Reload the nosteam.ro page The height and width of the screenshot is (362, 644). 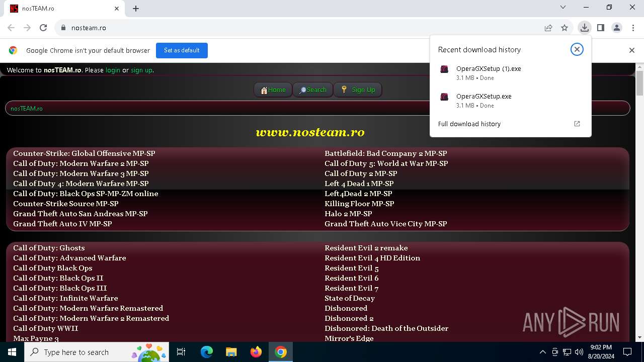43,28
